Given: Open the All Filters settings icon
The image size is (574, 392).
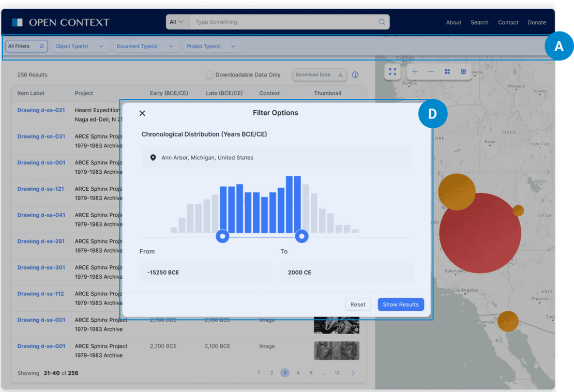Looking at the screenshot, I should (41, 46).
